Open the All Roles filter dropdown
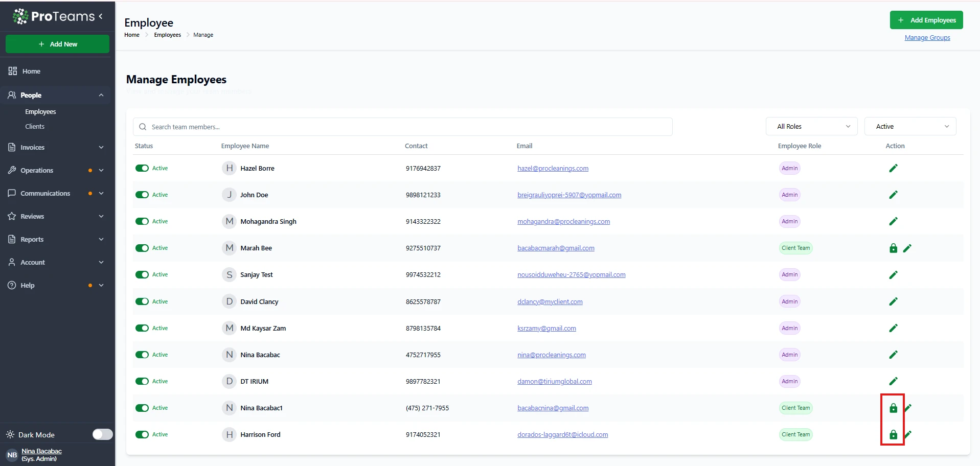This screenshot has width=980, height=466. pos(813,126)
